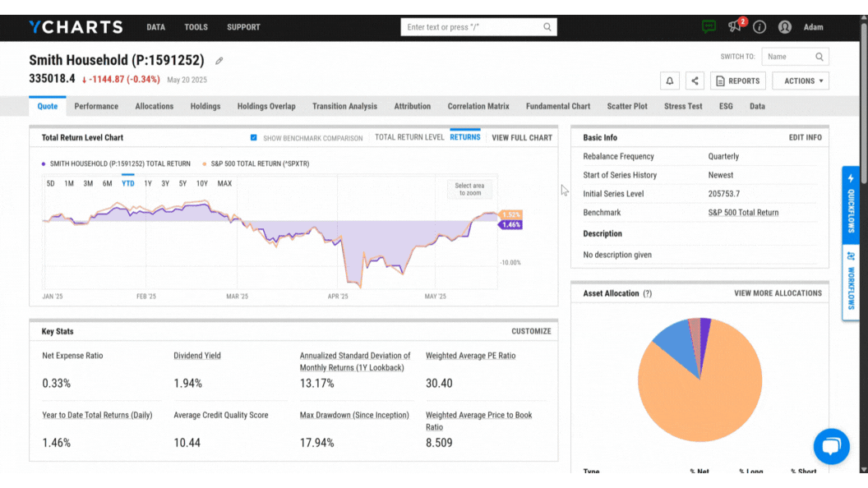
Task: Select 1M chart range
Action: click(x=69, y=184)
